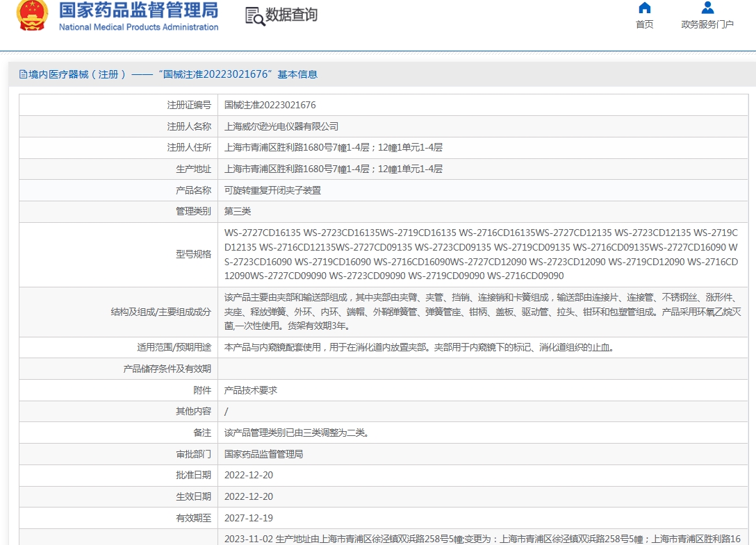Click National Medical Products Administration text
Image resolution: width=756 pixels, height=545 pixels.
138,27
